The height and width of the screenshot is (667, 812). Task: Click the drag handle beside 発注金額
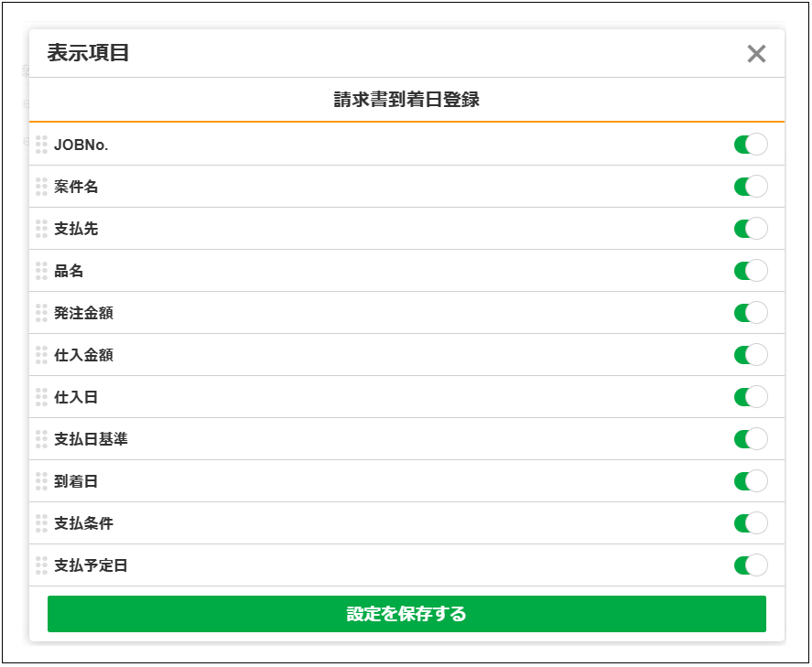coord(41,313)
